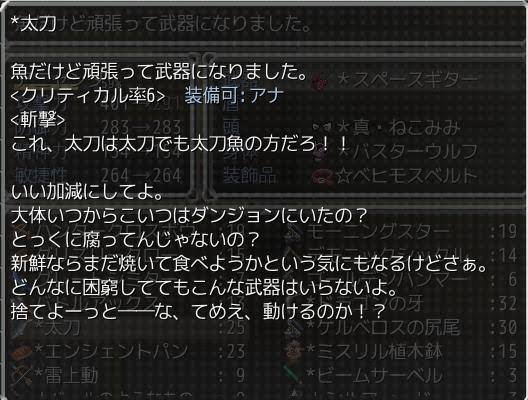Advance the dialogue at 動けるのか!? line
The width and height of the screenshot is (528, 400).
[324, 312]
